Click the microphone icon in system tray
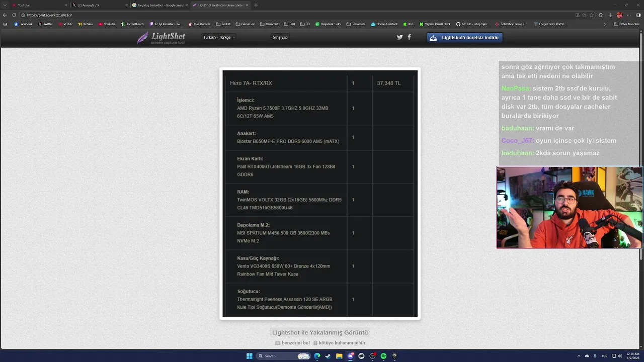This screenshot has height=362, width=644. click(x=595, y=356)
